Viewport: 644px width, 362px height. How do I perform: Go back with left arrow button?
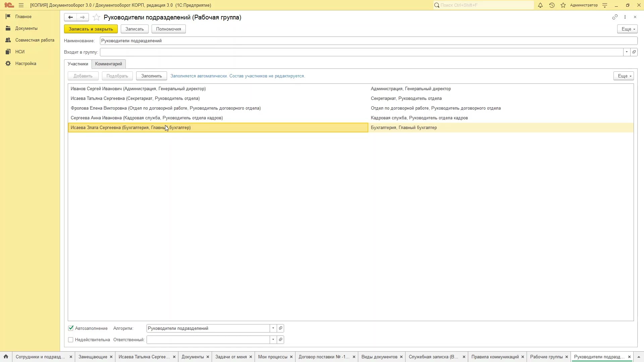click(70, 17)
